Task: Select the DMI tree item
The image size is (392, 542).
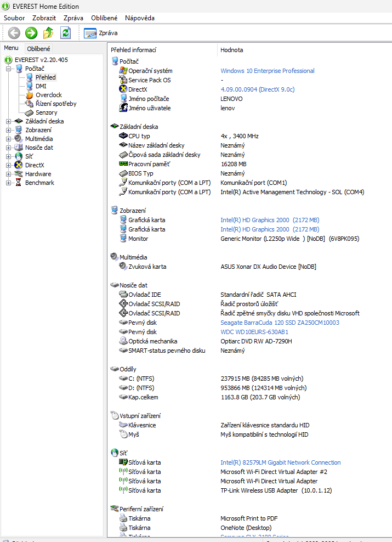Action: (x=41, y=86)
